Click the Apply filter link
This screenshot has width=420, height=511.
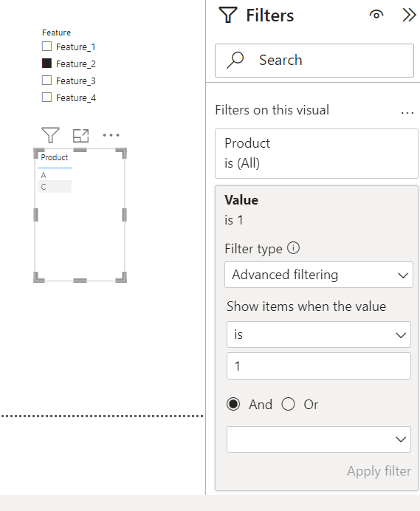tap(379, 471)
